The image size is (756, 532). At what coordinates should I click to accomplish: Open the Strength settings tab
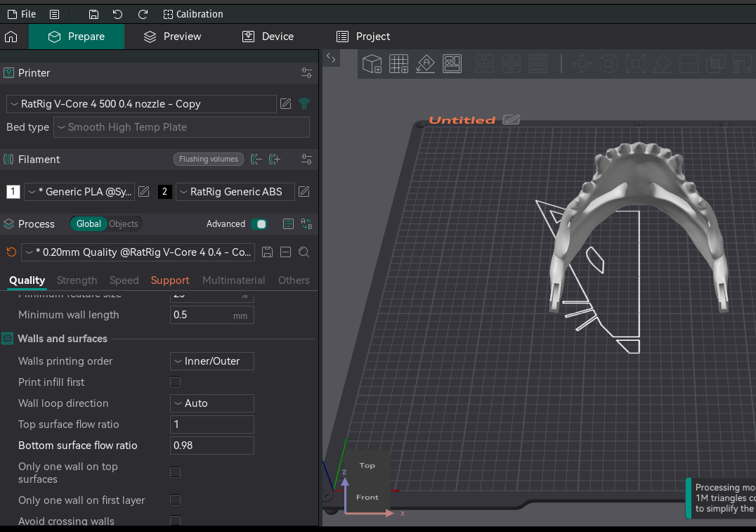pos(77,280)
